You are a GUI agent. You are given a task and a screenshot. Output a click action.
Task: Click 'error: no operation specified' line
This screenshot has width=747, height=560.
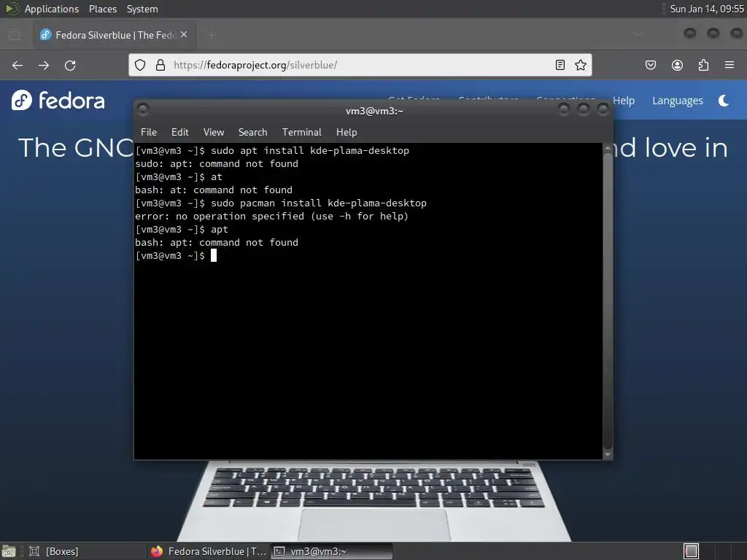click(271, 216)
